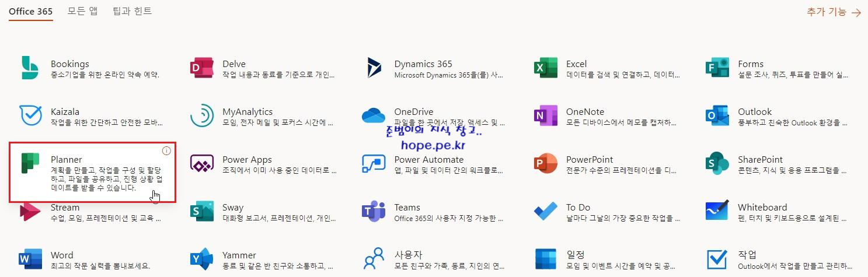Click the Planner description text

click(x=106, y=179)
